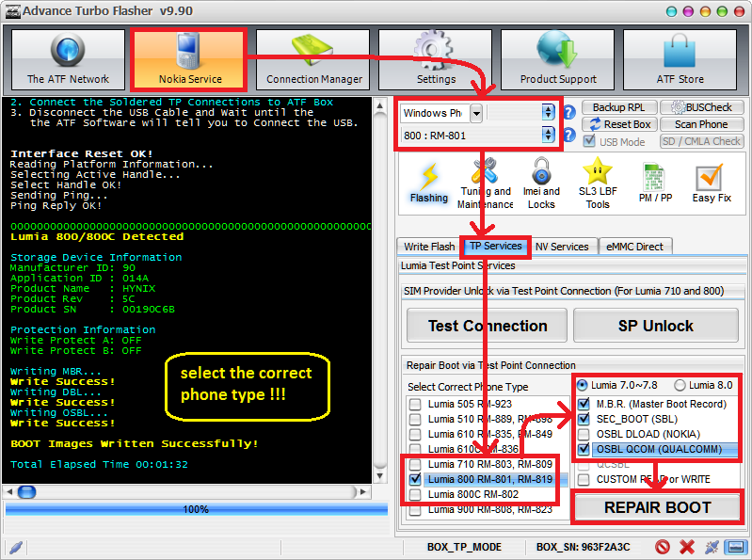Click the SD / CMLA Check button

point(701,141)
